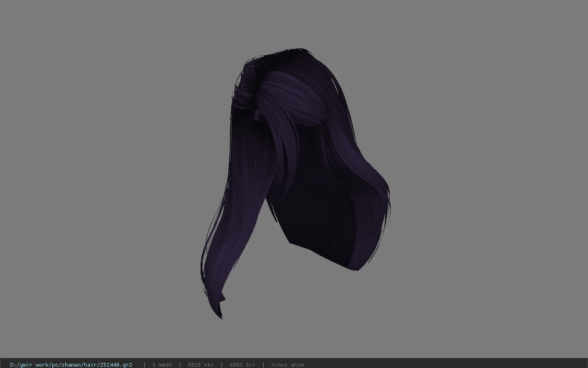The width and height of the screenshot is (588, 368).
Task: Click the empty status bar area after "nincs anim"
Action: coord(446,365)
